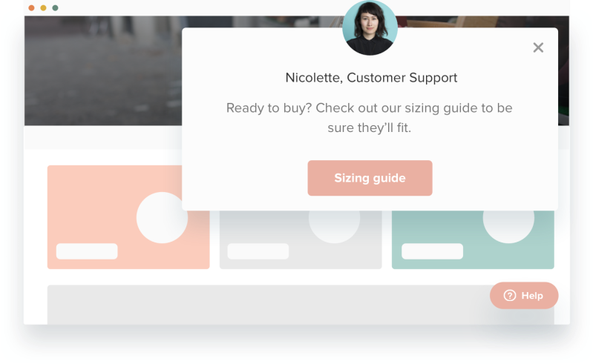The height and width of the screenshot is (364, 593).
Task: Click the question mark icon in Help
Action: (509, 295)
